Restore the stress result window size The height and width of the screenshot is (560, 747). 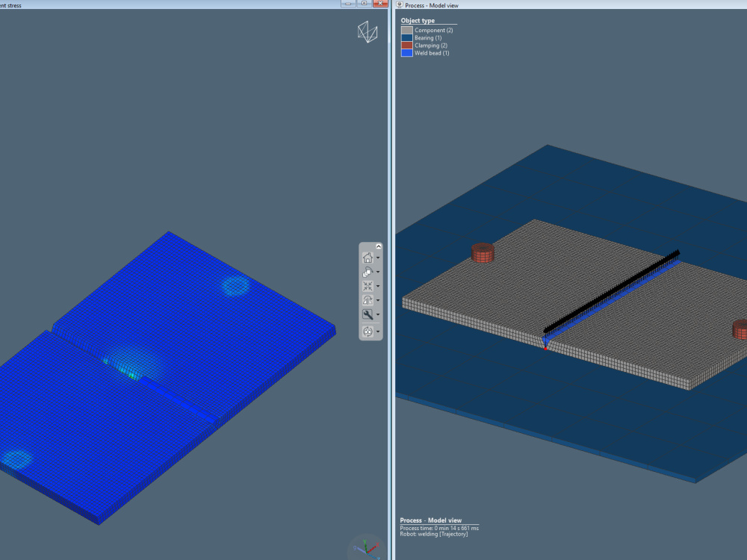coord(364,3)
